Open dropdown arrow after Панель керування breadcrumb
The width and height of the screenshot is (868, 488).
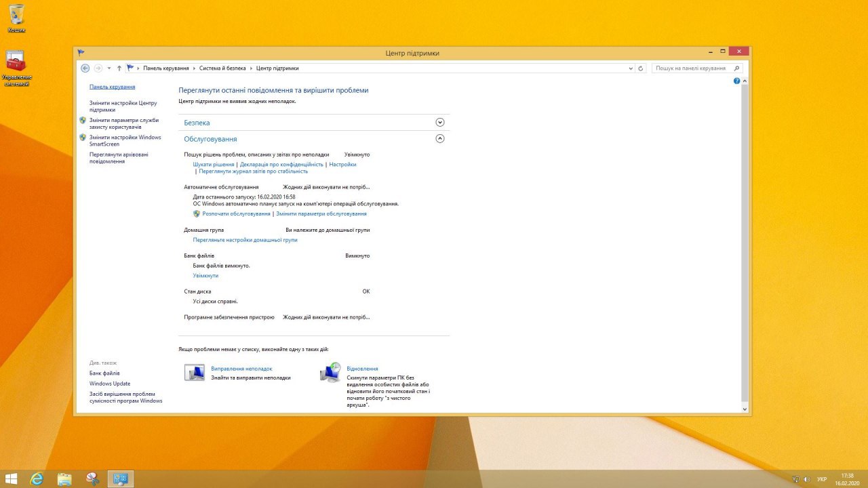pyautogui.click(x=195, y=68)
